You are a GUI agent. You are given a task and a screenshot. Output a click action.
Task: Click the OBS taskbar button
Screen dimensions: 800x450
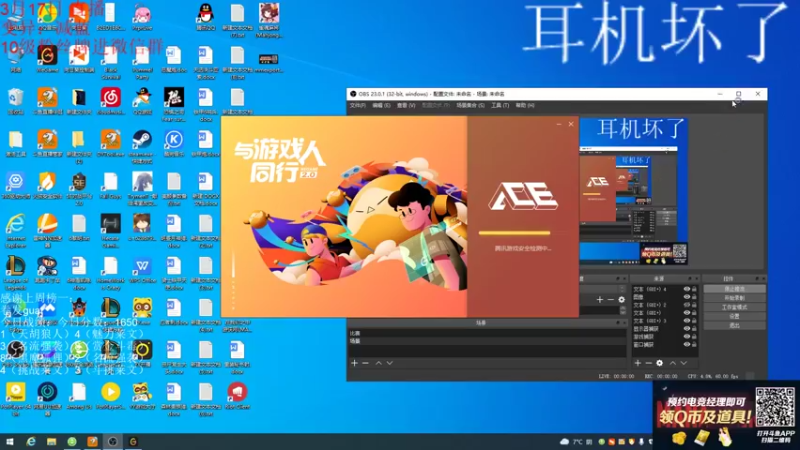(113, 441)
